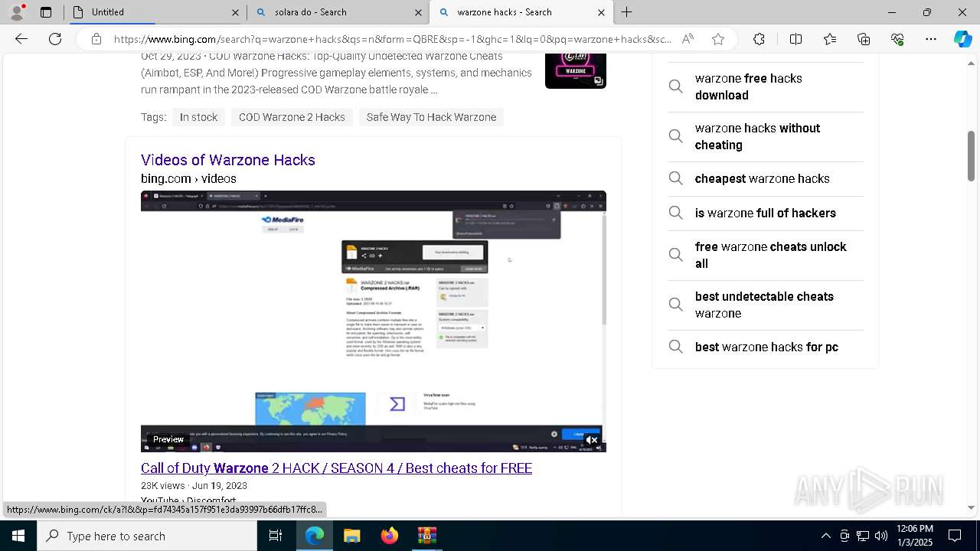980x551 pixels.
Task: Open Browser essentials heart icon
Action: (897, 39)
